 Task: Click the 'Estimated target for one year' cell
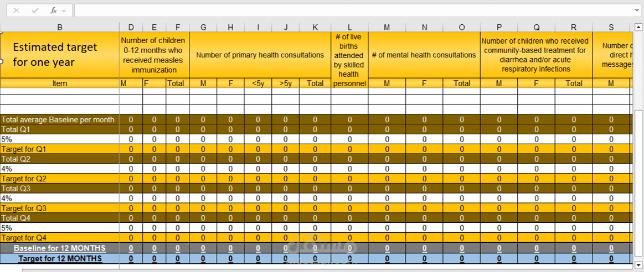(60, 55)
